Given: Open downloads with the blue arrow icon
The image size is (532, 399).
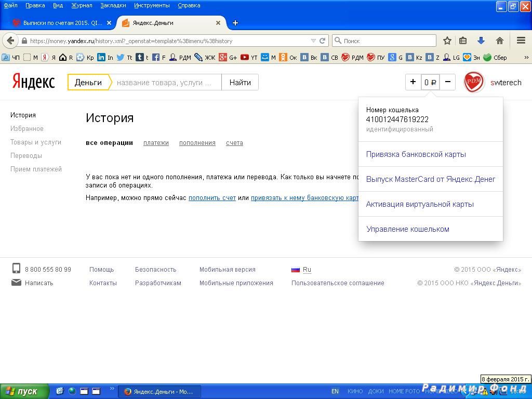Looking at the screenshot, I should click(481, 41).
